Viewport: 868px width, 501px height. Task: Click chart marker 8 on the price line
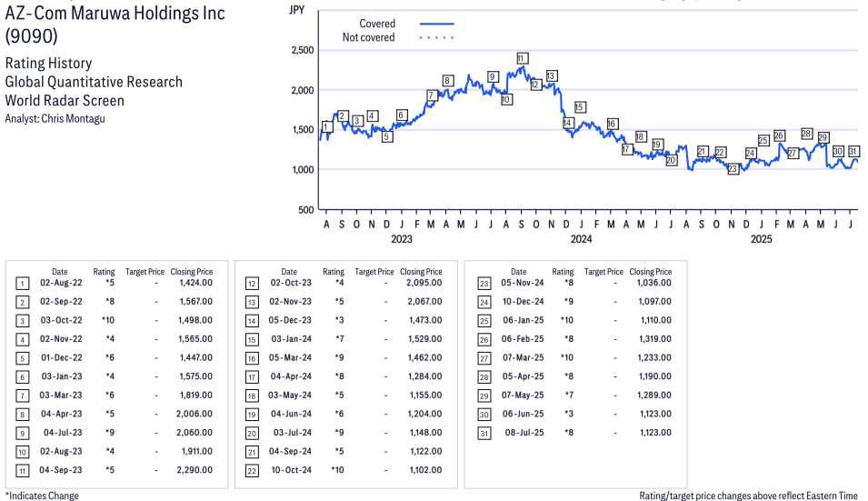[447, 81]
